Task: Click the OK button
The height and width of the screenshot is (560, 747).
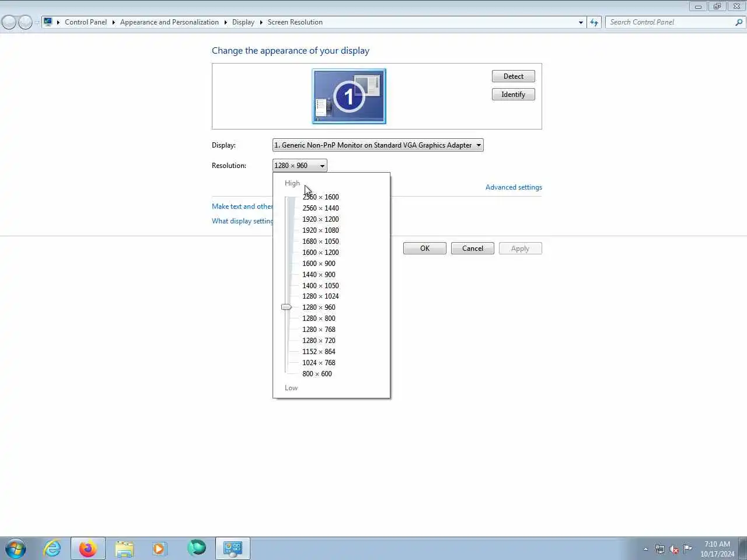Action: point(425,249)
